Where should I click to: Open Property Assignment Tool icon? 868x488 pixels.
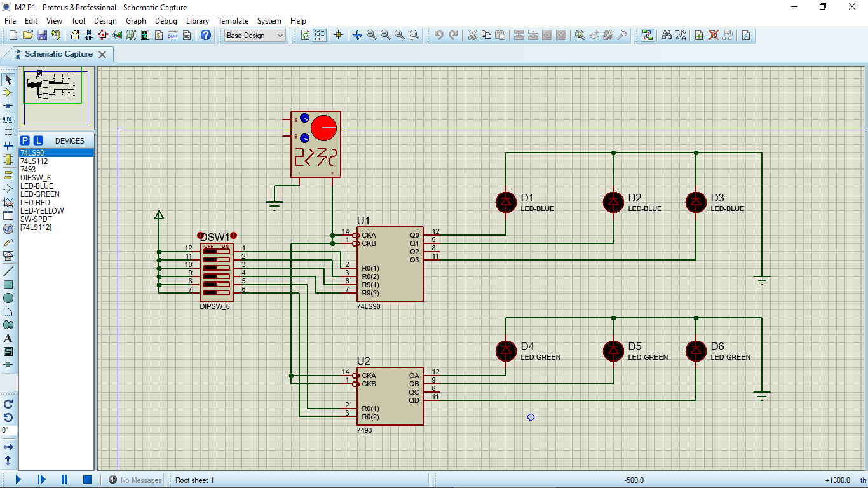pyautogui.click(x=681, y=36)
